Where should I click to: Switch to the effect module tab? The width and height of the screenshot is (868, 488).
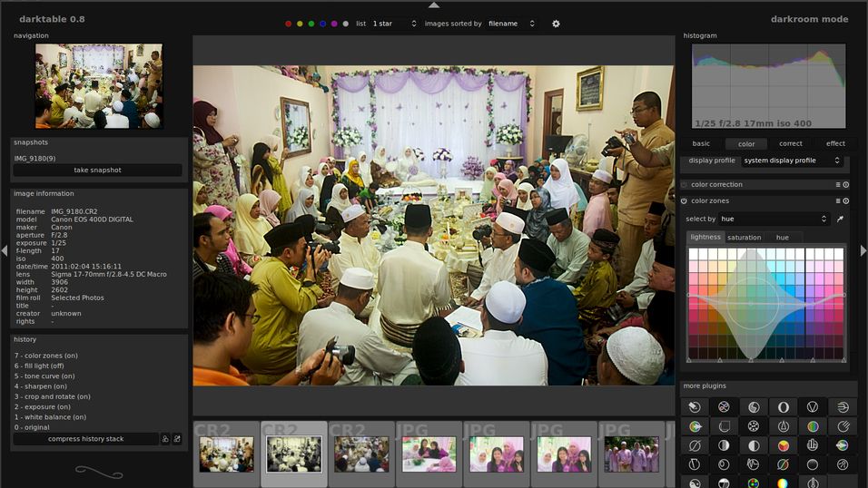[x=835, y=143]
